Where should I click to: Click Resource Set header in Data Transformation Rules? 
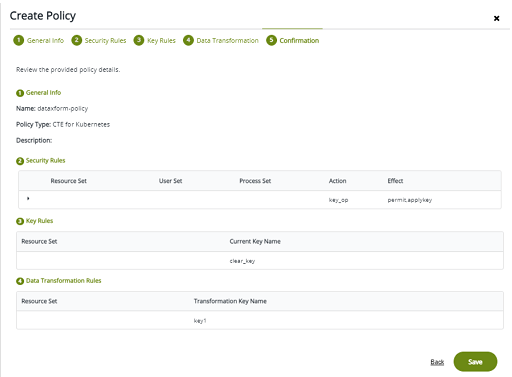(x=39, y=301)
